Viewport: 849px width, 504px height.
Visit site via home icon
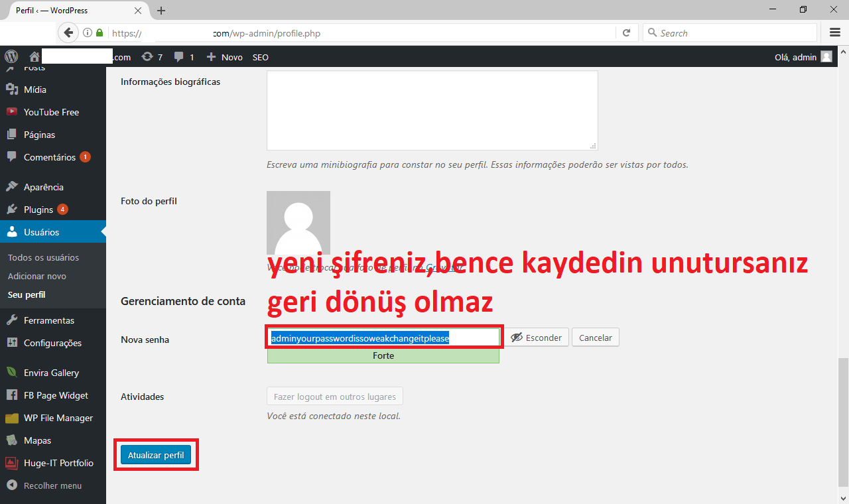34,57
